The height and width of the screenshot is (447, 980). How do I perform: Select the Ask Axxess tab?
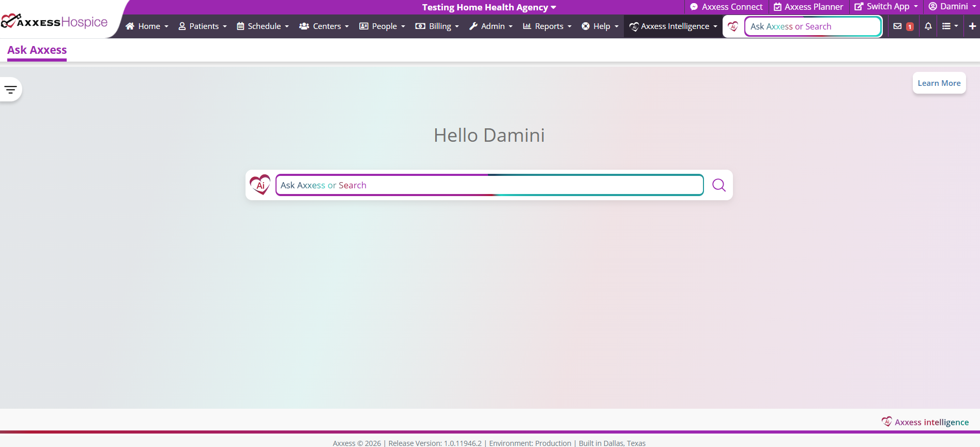[x=37, y=50]
